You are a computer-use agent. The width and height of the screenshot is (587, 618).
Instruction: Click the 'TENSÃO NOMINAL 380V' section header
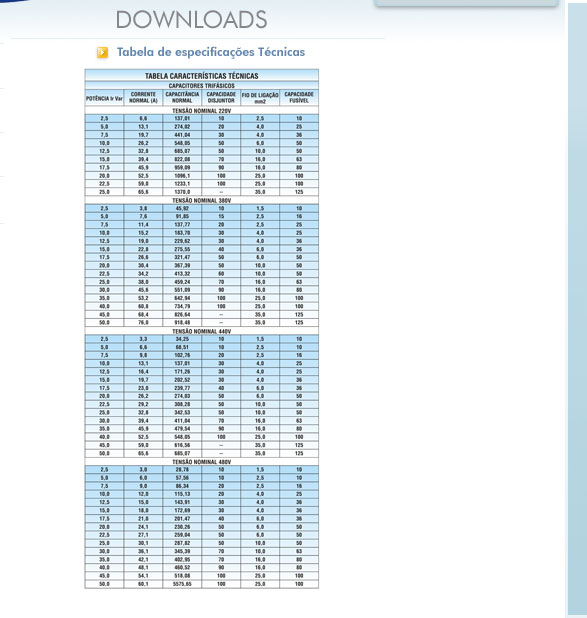[201, 200]
